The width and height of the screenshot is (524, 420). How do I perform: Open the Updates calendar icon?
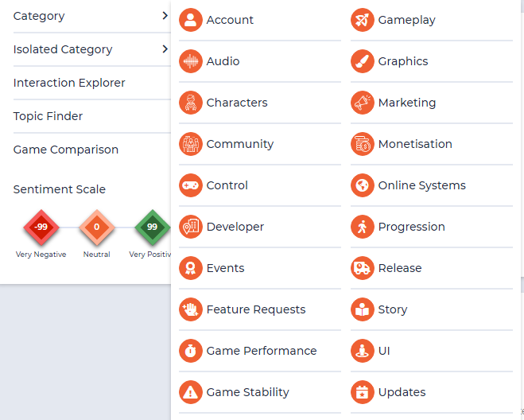point(363,392)
